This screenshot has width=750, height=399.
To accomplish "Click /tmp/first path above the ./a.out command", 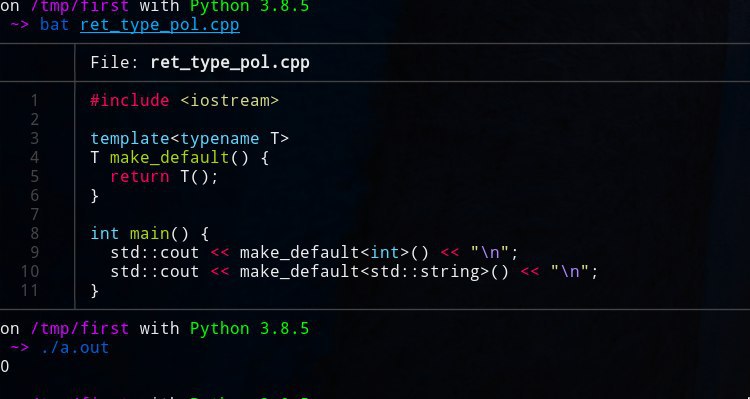I will coord(80,329).
